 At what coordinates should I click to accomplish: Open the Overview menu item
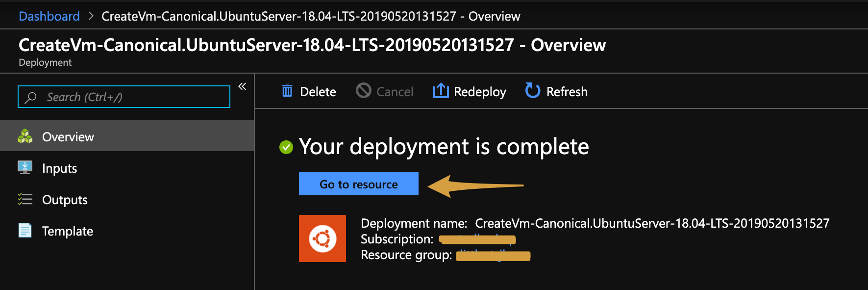tap(68, 137)
